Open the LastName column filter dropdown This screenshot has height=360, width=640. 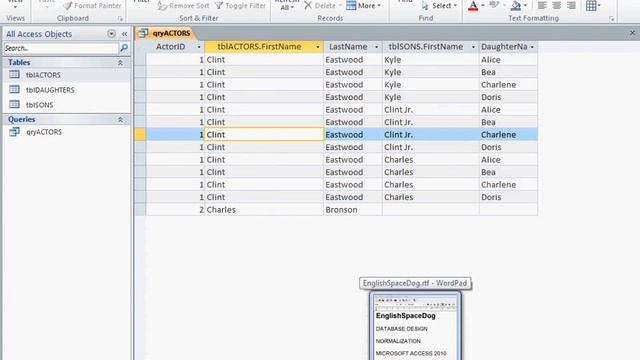tap(376, 47)
